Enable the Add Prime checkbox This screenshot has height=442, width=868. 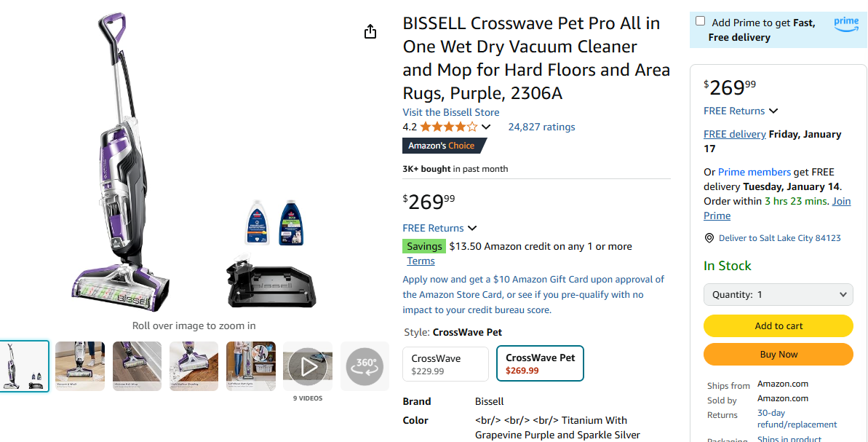point(700,20)
